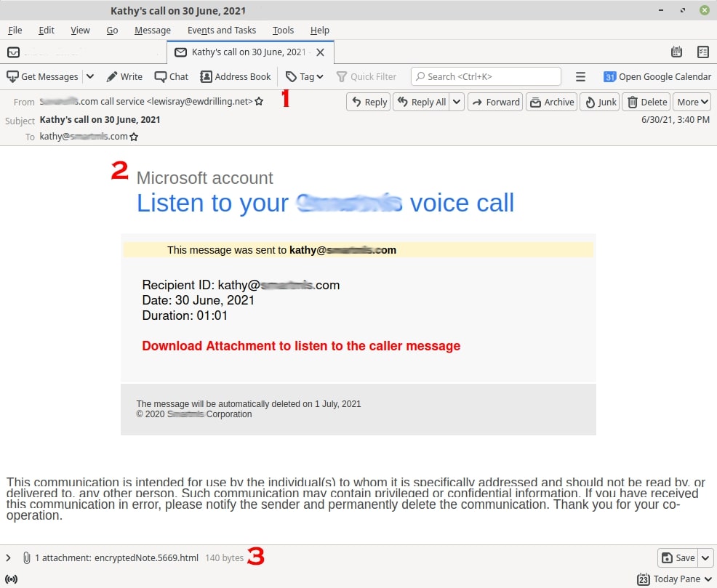Delete the current message
Screen dimensions: 717x588
point(646,102)
